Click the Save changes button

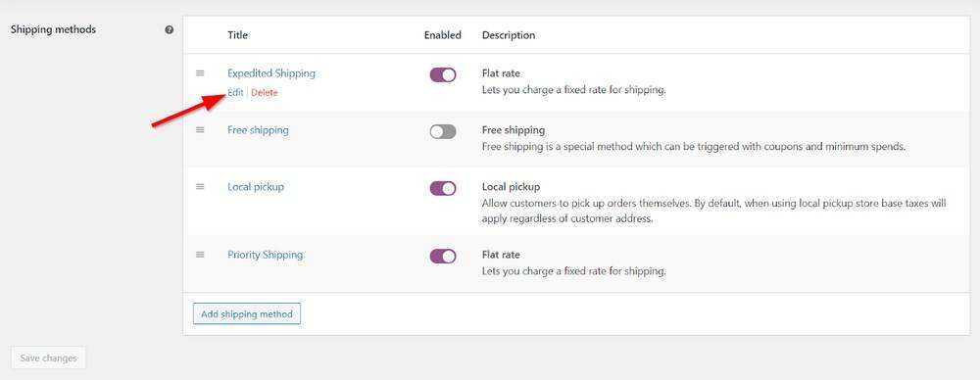coord(48,358)
